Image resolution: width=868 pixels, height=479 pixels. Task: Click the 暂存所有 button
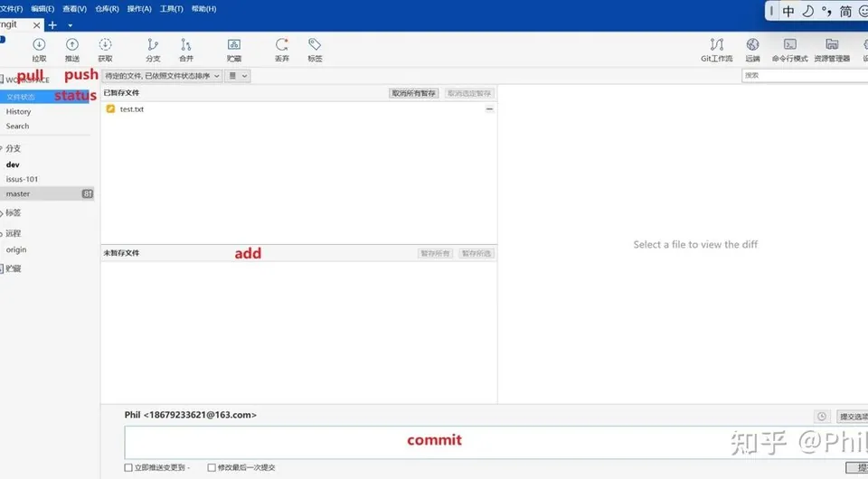click(x=435, y=253)
